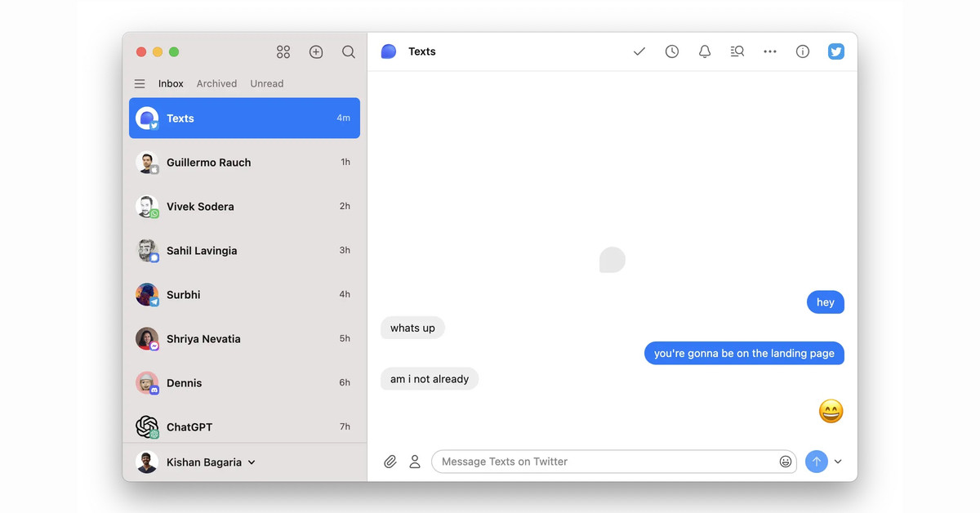This screenshot has height=513, width=980.
Task: Open the snooze clock icon in the chat header
Action: click(672, 51)
